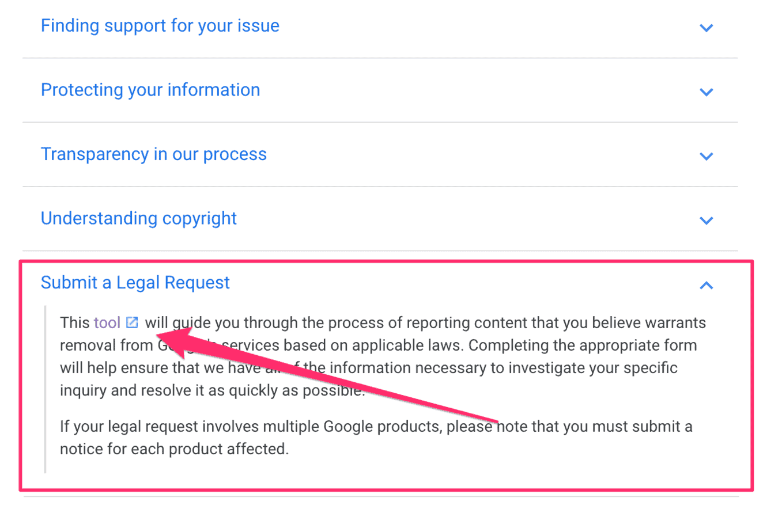This screenshot has width=782, height=532.
Task: Click the downward chevron beside Understanding copyright
Action: click(x=707, y=221)
